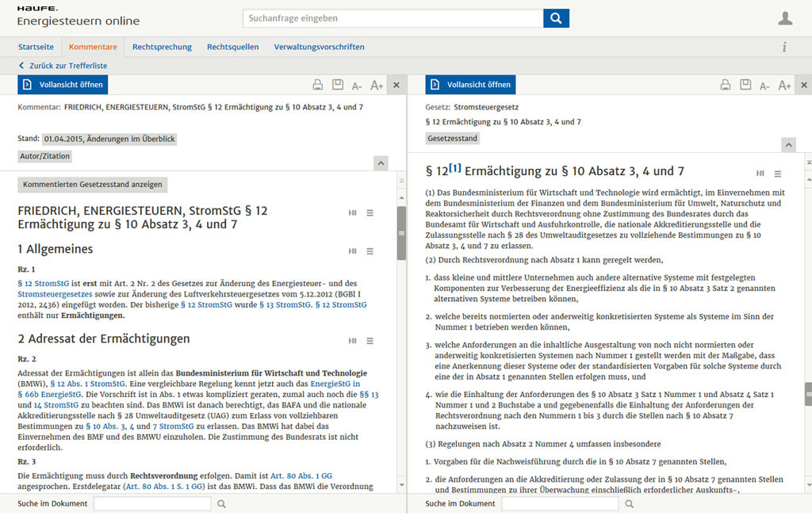Click search magnifier in right document search
This screenshot has height=531, width=812.
click(629, 503)
